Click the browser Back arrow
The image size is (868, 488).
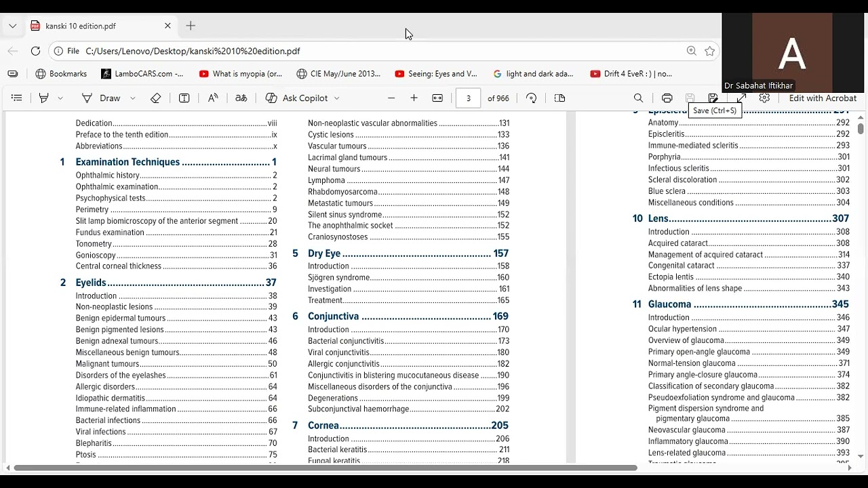point(13,51)
